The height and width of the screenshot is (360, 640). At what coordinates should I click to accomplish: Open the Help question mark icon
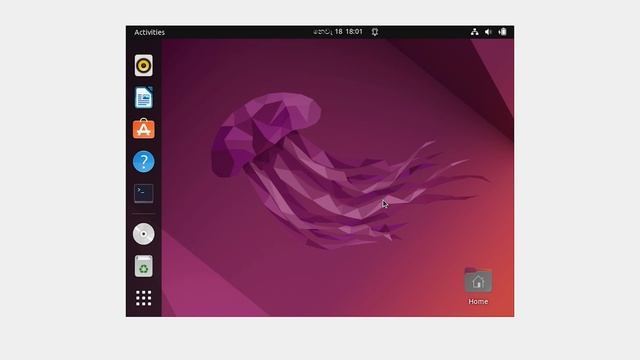pyautogui.click(x=144, y=162)
